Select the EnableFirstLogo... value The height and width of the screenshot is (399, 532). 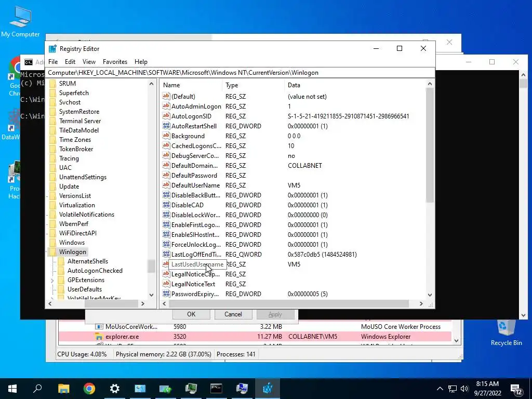[x=195, y=225]
